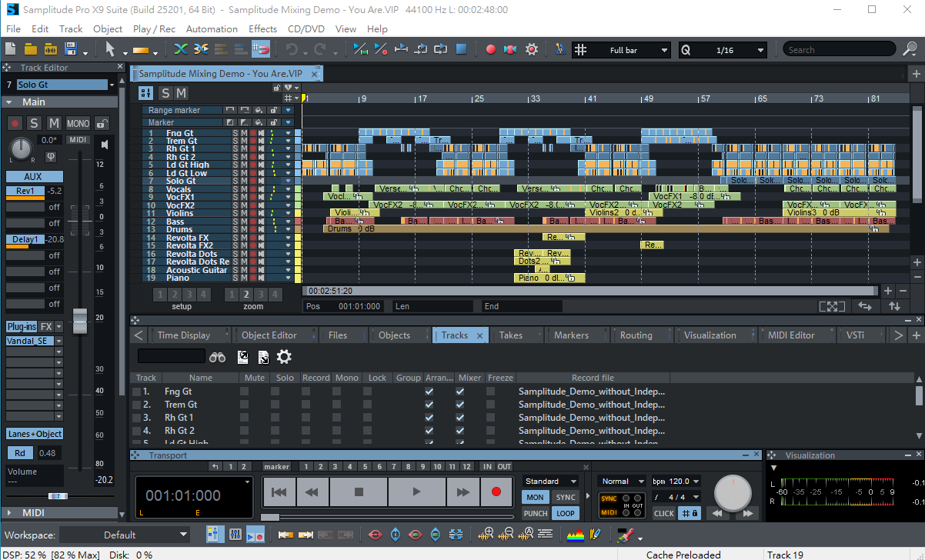Toggle the MON monitoring button

[536, 497]
